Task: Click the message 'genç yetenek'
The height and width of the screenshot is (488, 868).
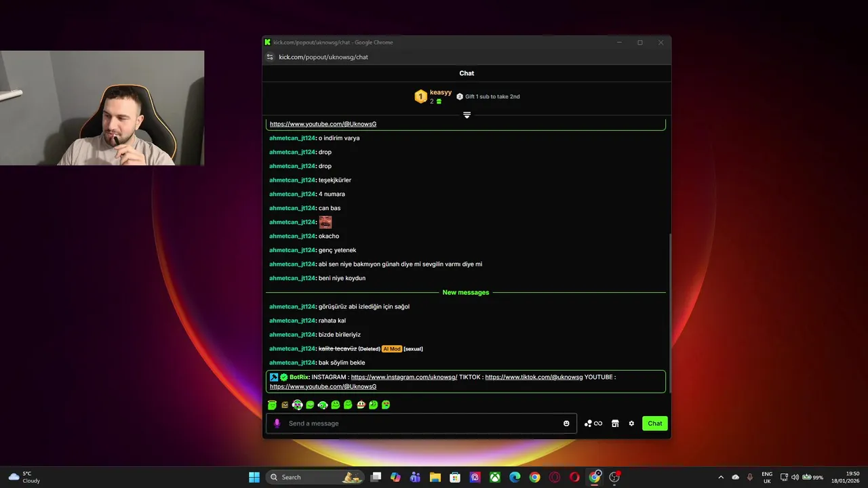Action: point(337,250)
